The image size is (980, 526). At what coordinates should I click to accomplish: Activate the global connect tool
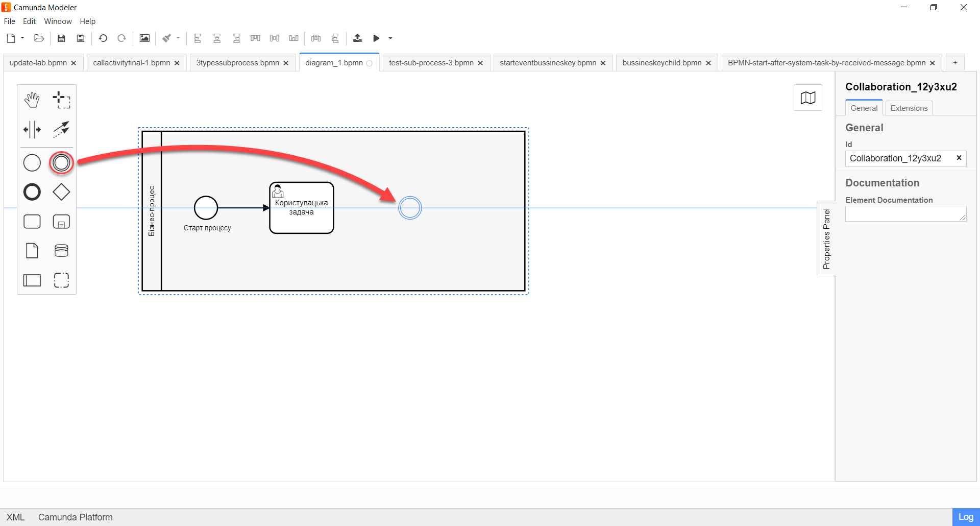tap(61, 130)
